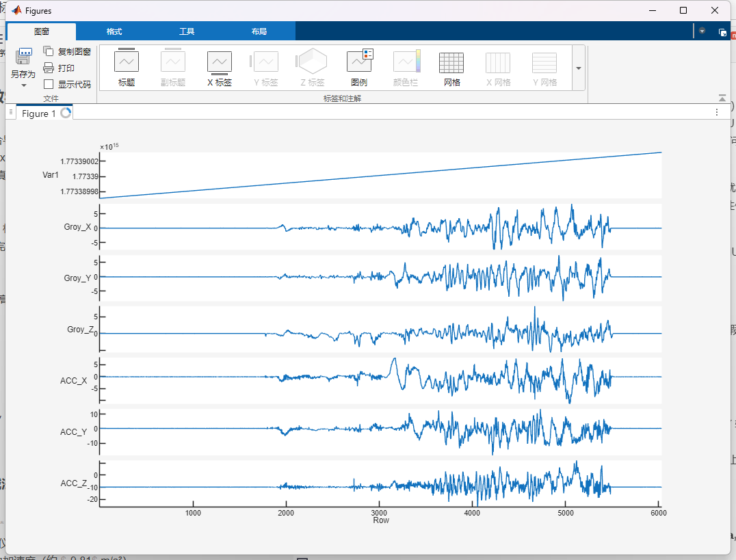Click the 6000 x-axis tick label
Viewport: 736px width, 560px height.
click(x=659, y=513)
